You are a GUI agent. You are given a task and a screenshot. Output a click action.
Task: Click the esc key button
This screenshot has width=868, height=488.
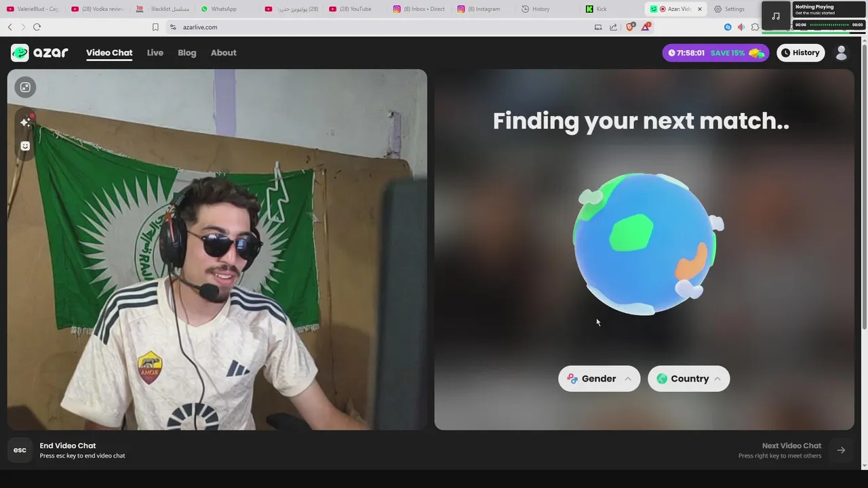click(x=20, y=450)
